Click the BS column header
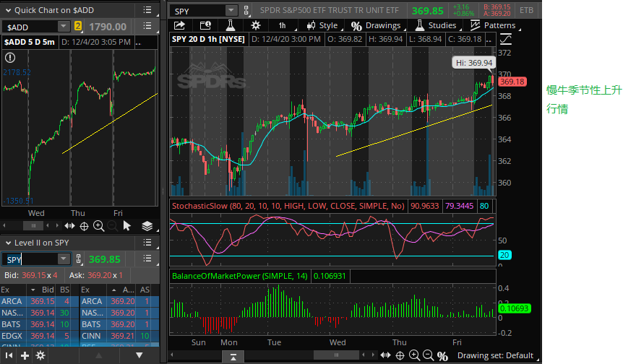Screen dimensions: 623x364 click(64, 290)
